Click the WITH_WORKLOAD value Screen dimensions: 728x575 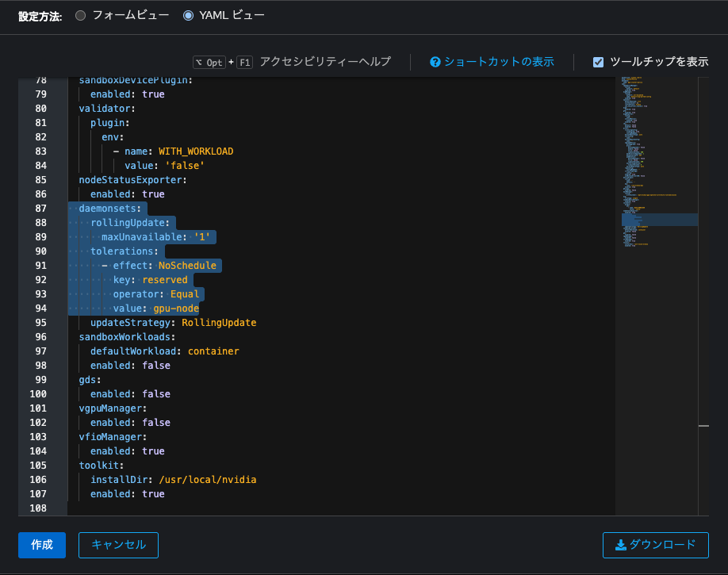point(196,151)
